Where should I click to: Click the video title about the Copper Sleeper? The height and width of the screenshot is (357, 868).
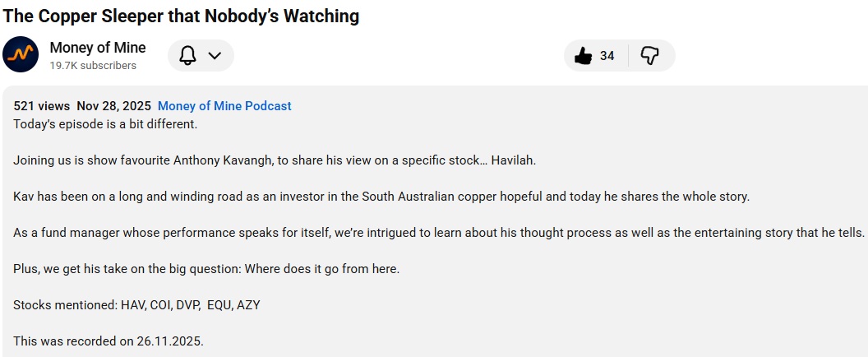pyautogui.click(x=180, y=16)
